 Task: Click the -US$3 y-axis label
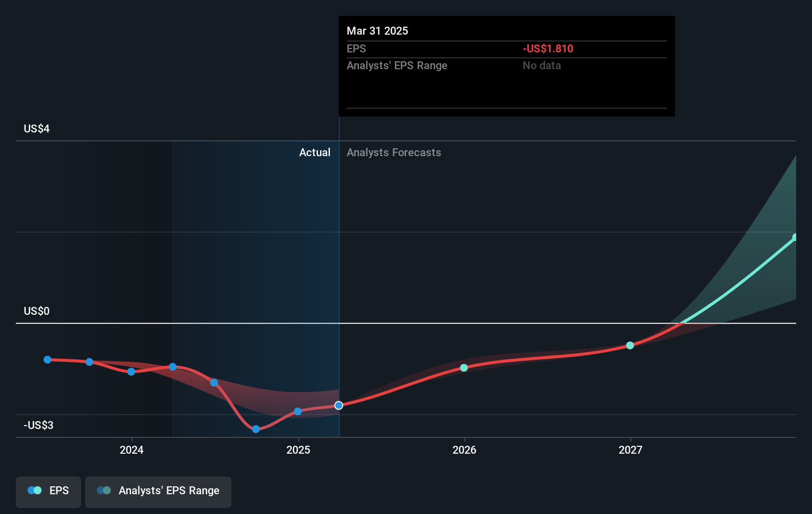[x=39, y=425]
